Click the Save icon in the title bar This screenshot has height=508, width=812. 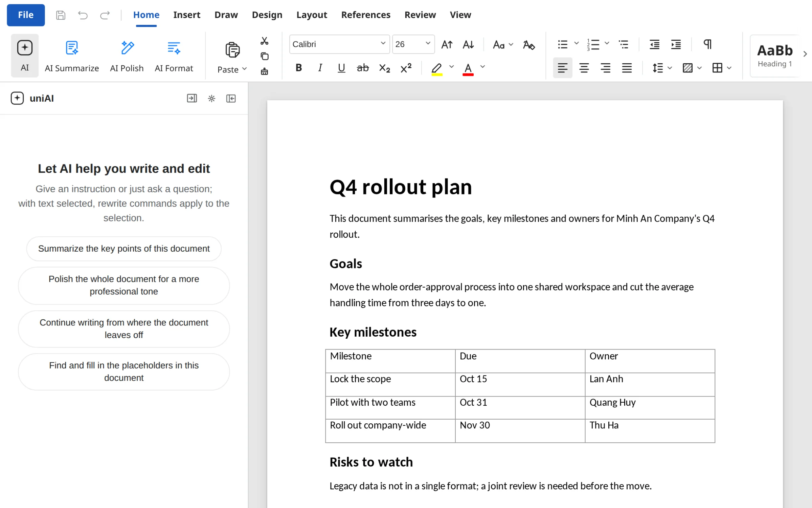coord(61,15)
